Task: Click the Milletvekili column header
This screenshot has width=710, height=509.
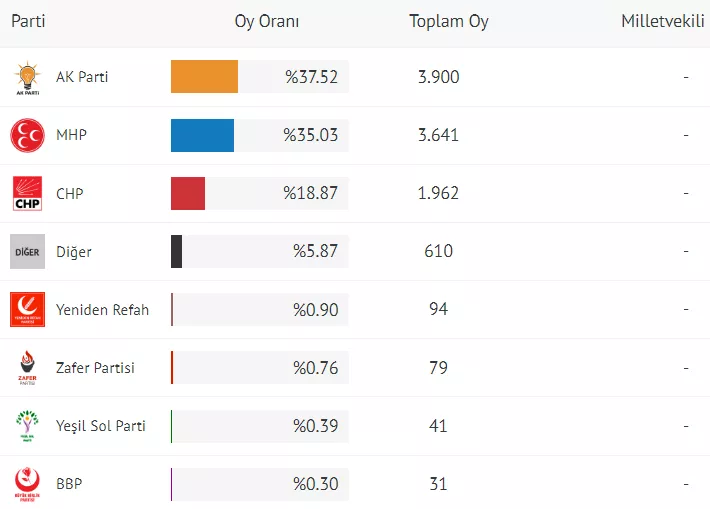Action: pos(663,21)
